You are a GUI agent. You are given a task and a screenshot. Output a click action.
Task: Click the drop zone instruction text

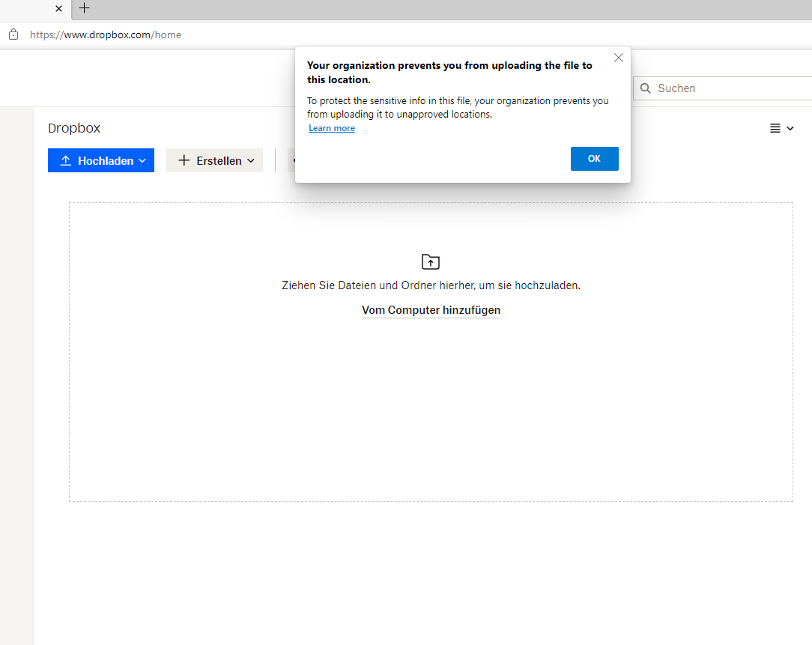click(x=431, y=285)
